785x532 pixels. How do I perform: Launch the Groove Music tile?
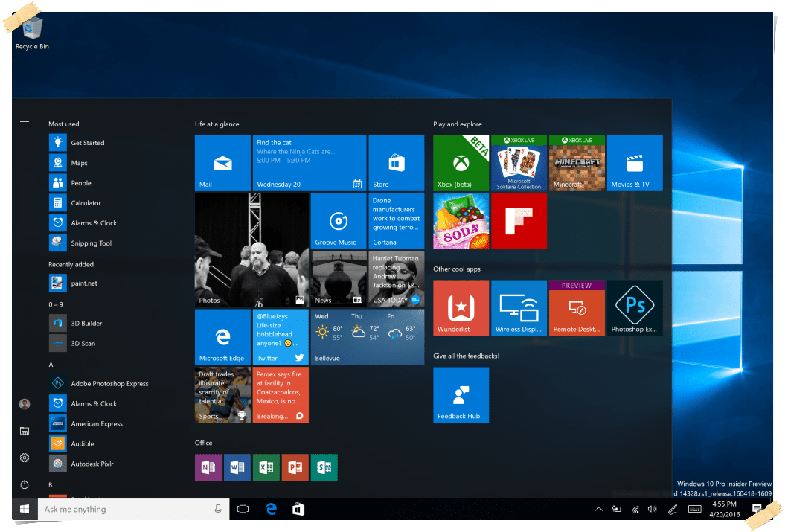(338, 221)
